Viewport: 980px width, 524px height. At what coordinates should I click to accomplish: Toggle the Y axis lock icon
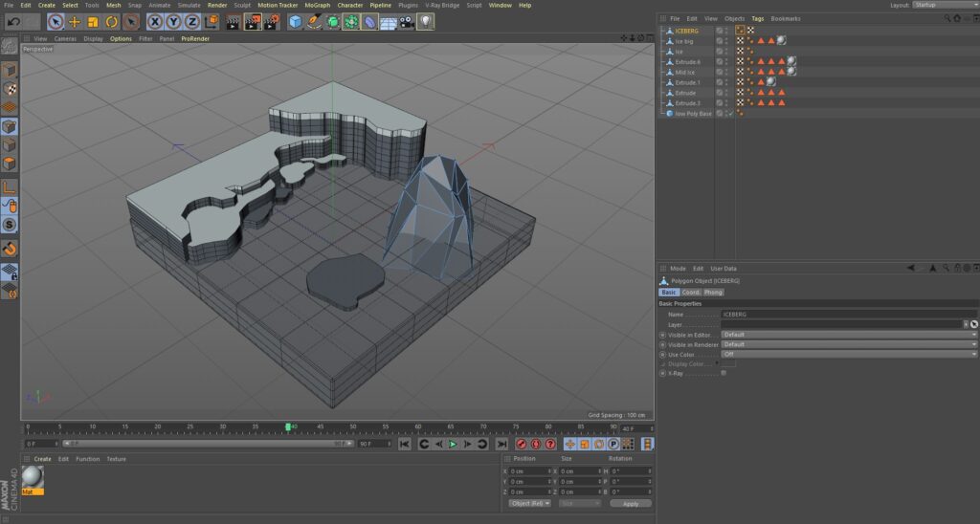point(173,21)
